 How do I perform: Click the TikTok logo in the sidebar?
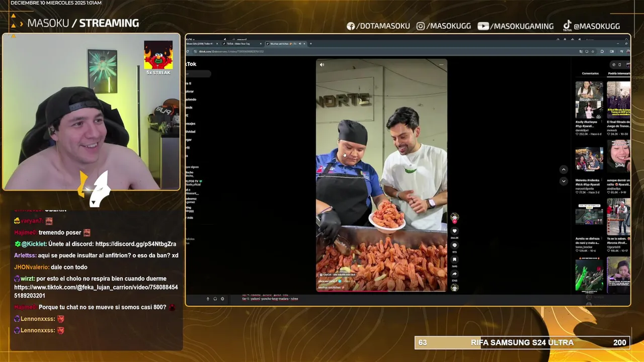pyautogui.click(x=191, y=64)
